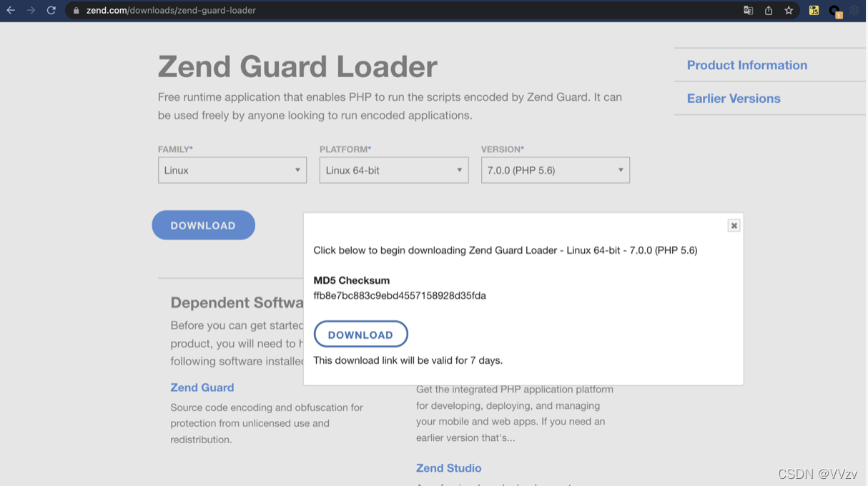Click the browser profile avatar
The height and width of the screenshot is (486, 868).
pos(835,11)
